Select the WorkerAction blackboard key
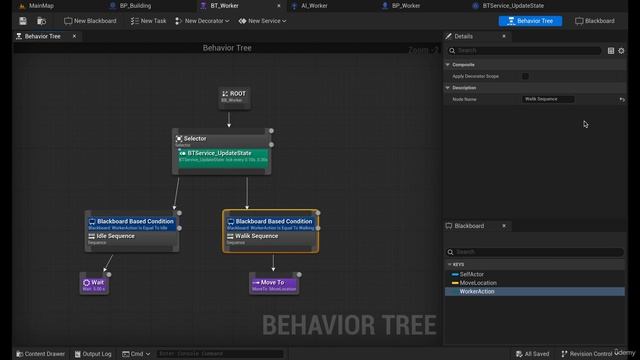This screenshot has height=360, width=640. [x=535, y=291]
